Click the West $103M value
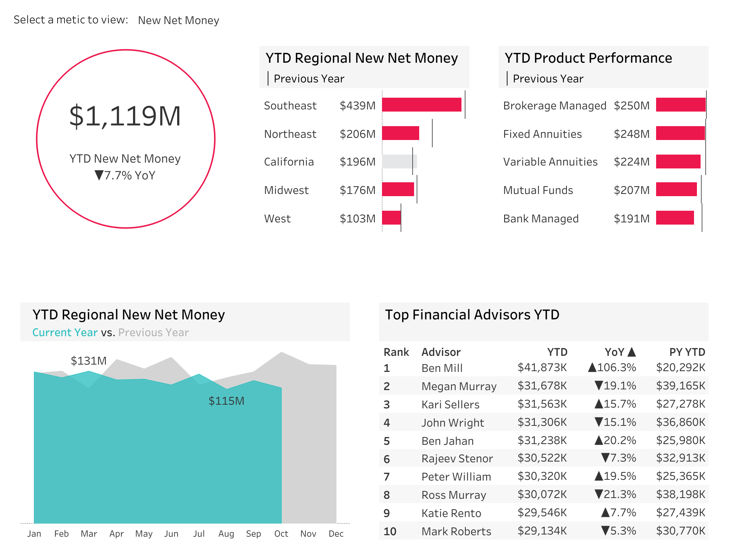 pyautogui.click(x=358, y=219)
